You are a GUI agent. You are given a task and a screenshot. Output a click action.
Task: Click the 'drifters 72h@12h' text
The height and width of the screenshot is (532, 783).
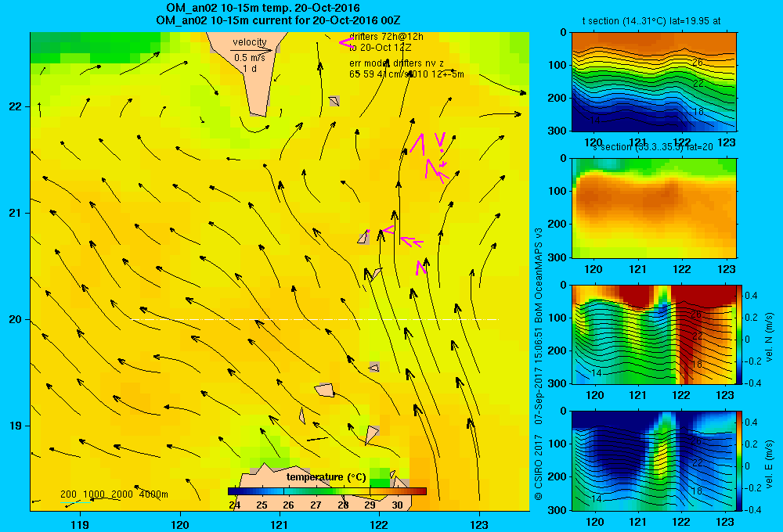pos(386,37)
